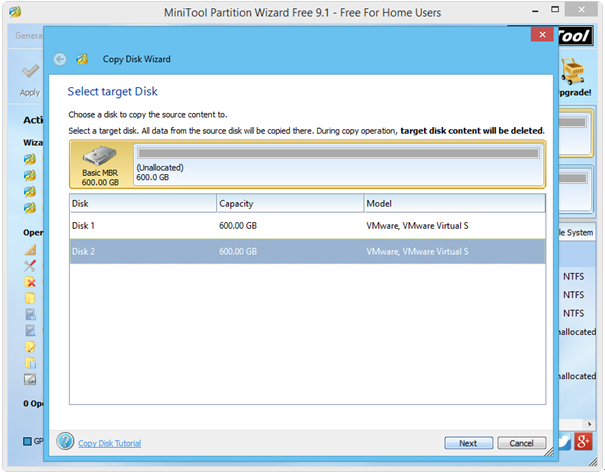
Task: Select the Disk 1 row
Action: [x=308, y=226]
